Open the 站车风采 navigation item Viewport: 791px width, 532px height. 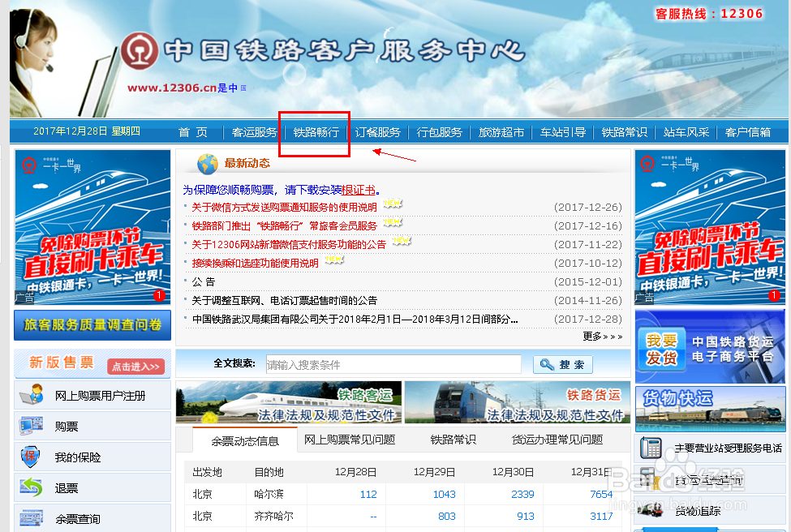click(686, 132)
